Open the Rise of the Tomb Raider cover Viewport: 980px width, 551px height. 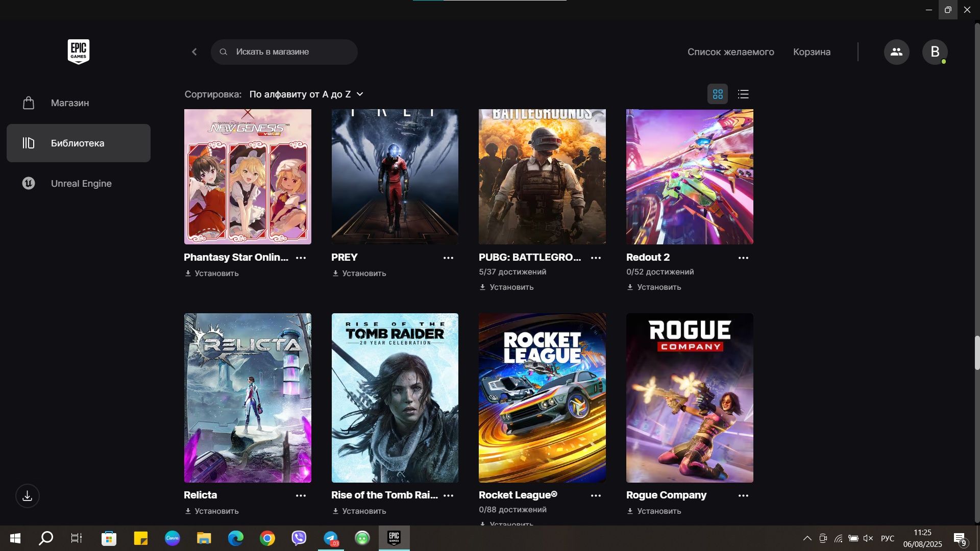[395, 398]
